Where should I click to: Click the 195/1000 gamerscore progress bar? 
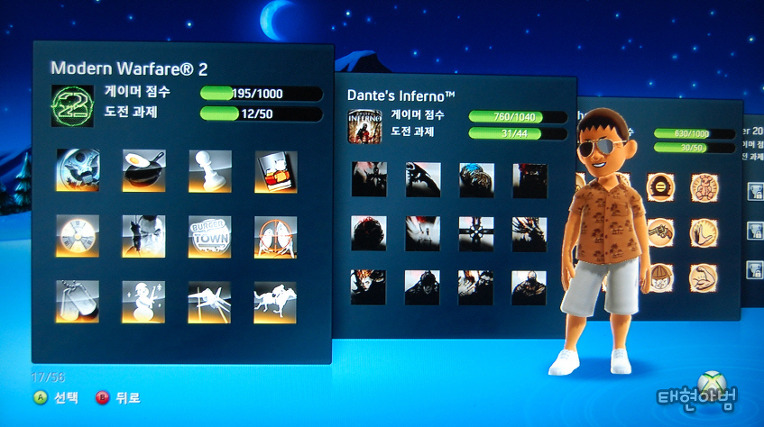(261, 93)
